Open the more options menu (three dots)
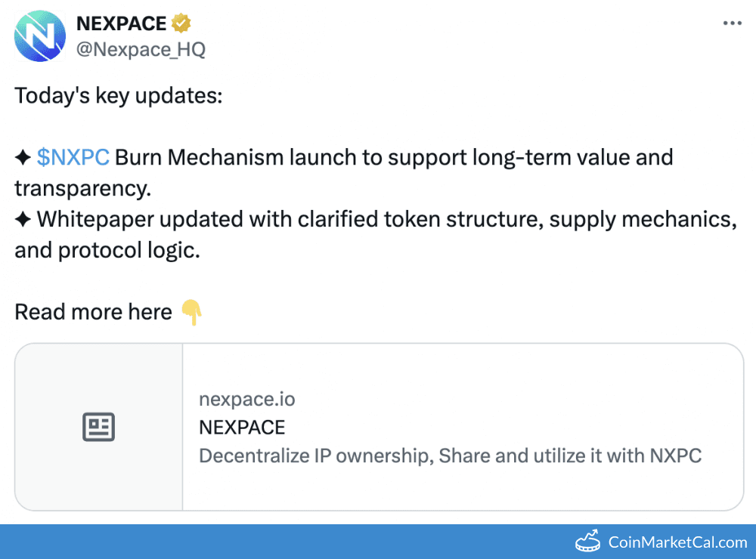This screenshot has width=756, height=559. pyautogui.click(x=732, y=23)
